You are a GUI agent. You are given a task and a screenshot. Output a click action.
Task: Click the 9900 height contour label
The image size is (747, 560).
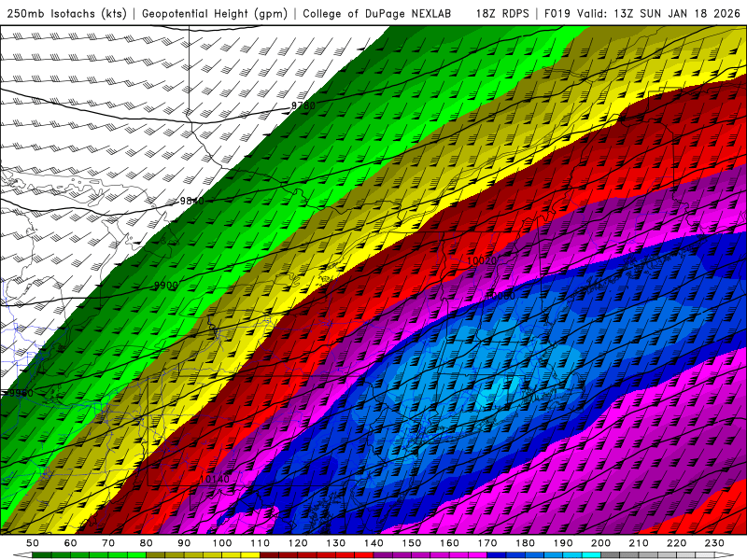tap(166, 286)
